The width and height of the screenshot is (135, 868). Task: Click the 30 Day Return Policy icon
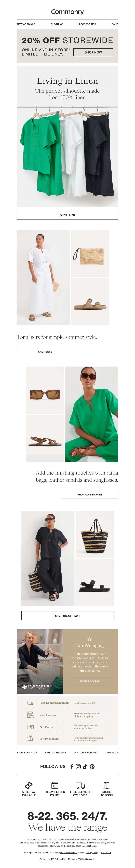point(55,785)
